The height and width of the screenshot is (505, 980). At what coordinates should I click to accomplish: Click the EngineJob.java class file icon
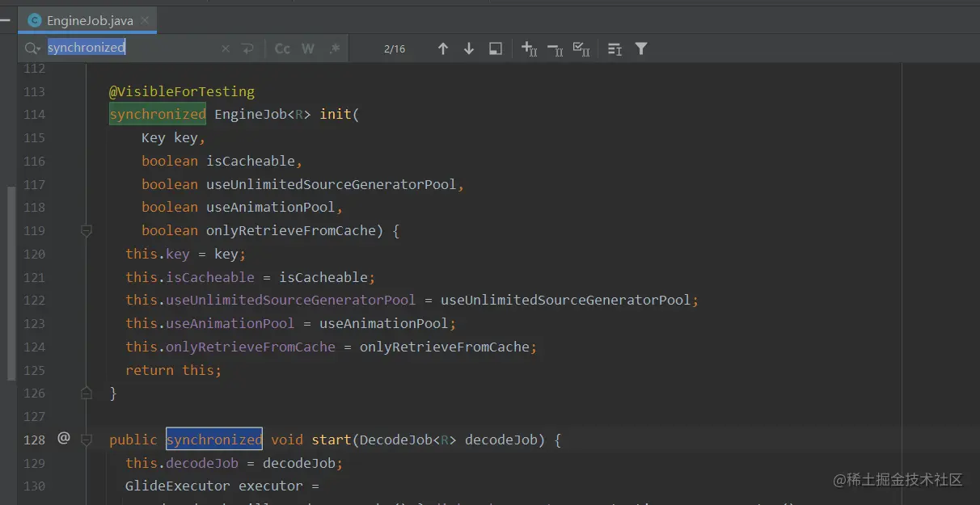pos(34,20)
